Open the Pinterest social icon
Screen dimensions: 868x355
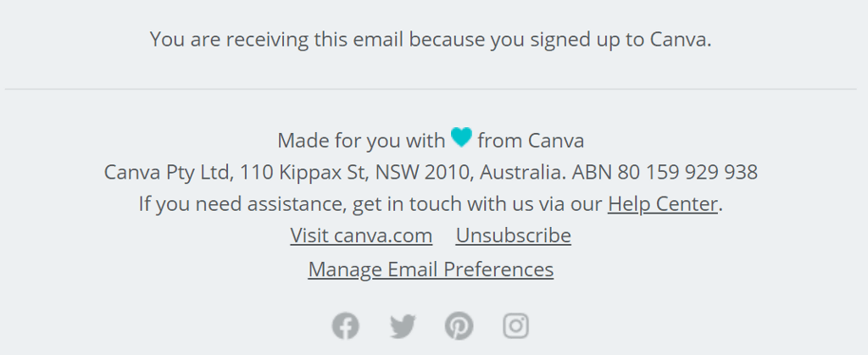coord(459,325)
